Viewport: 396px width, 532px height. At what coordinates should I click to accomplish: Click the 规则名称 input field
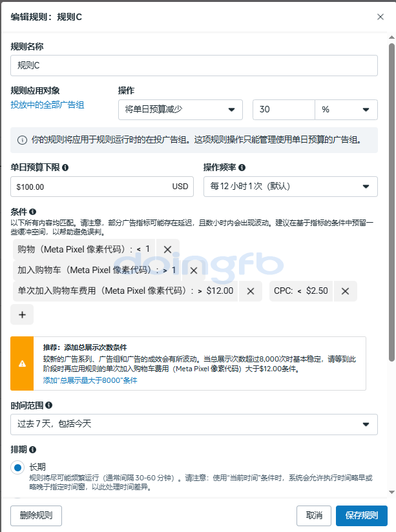click(x=194, y=65)
